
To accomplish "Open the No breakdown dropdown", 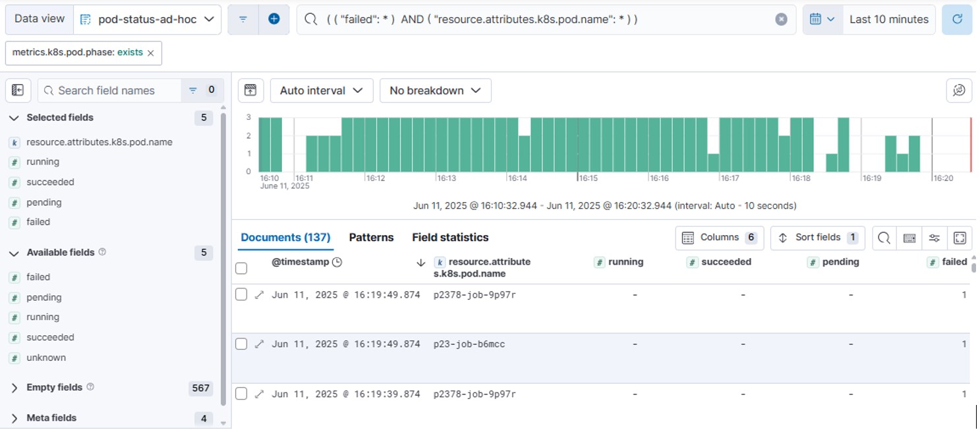I will (x=435, y=90).
